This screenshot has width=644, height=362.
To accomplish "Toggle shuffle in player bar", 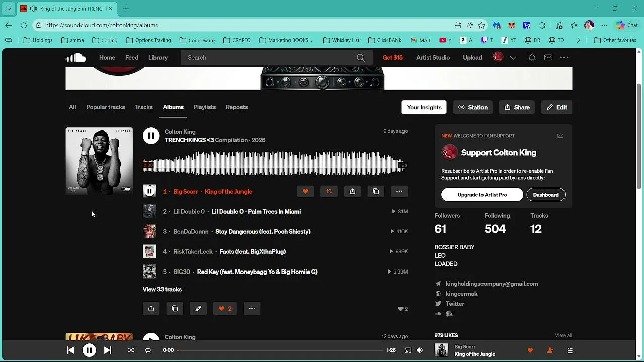I will coord(131,350).
